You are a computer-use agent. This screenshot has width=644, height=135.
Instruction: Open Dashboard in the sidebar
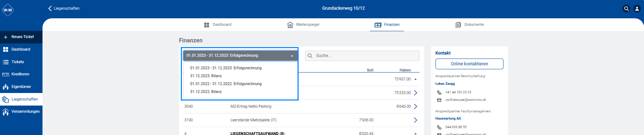(21, 50)
